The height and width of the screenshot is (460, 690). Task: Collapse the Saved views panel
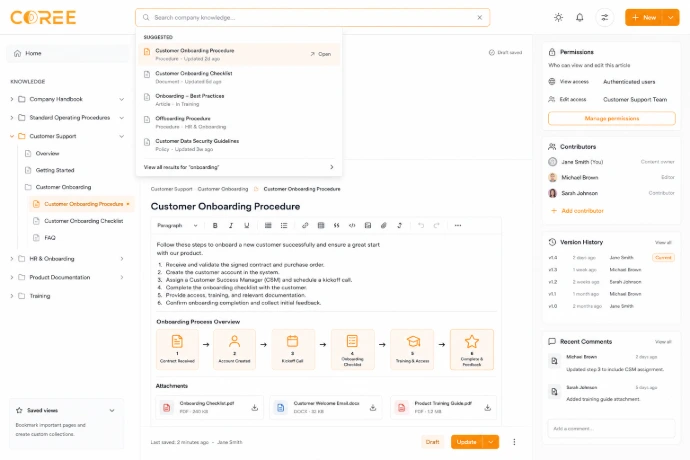pos(112,410)
